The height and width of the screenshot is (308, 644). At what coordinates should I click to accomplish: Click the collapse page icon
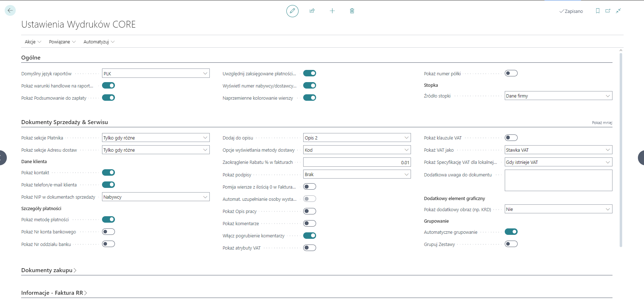[618, 11]
